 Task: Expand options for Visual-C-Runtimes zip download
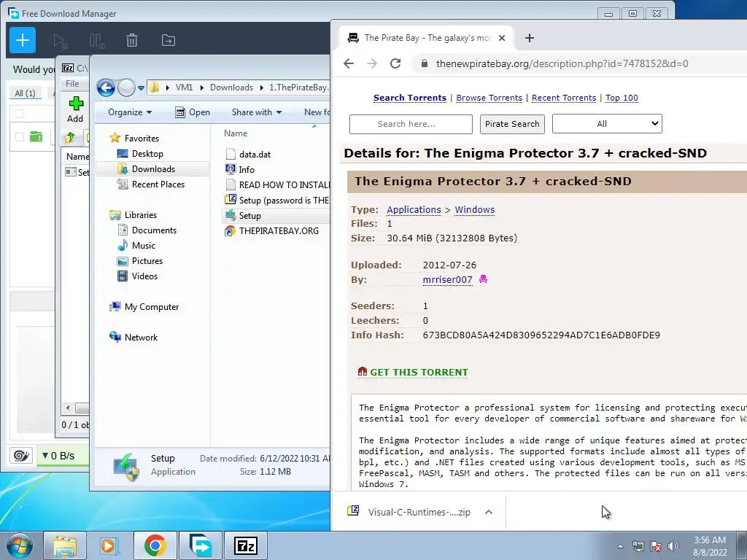pos(488,512)
